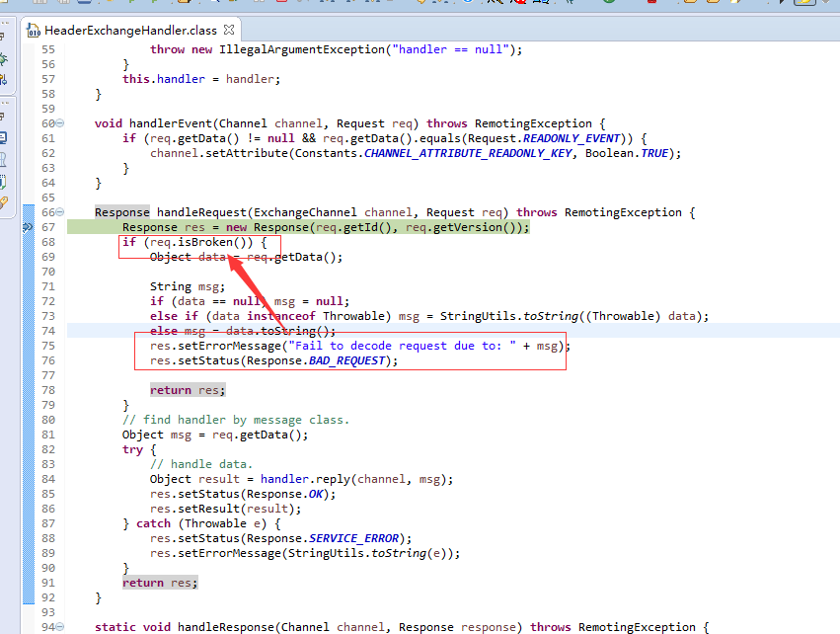Close the HeaderExchangeHandler.class editor tab

(228, 30)
